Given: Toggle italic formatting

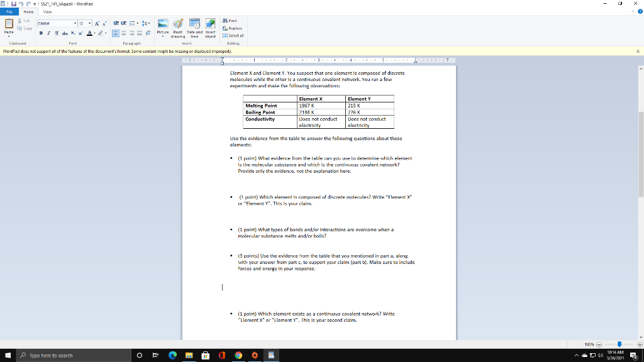Looking at the screenshot, I should point(48,33).
